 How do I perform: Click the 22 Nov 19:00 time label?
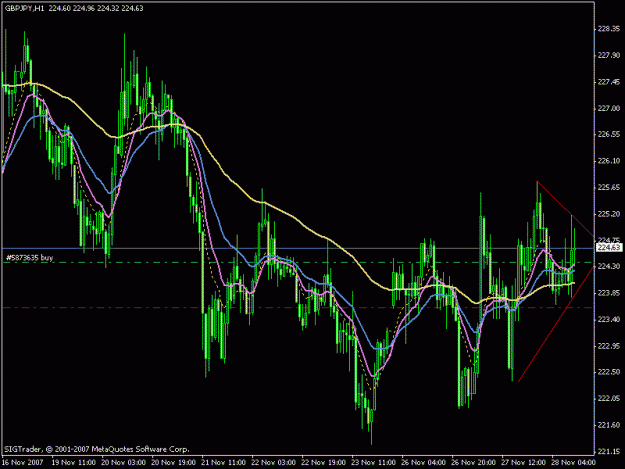point(323,463)
